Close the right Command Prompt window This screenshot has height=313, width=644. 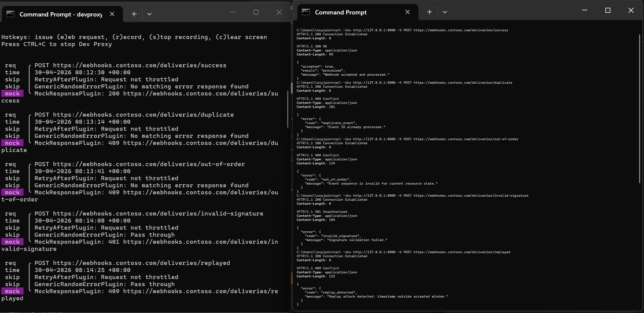click(631, 10)
